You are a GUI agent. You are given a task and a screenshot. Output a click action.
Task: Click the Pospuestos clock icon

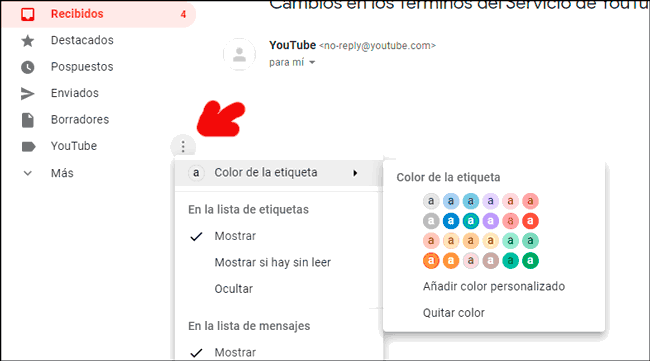pos(28,67)
